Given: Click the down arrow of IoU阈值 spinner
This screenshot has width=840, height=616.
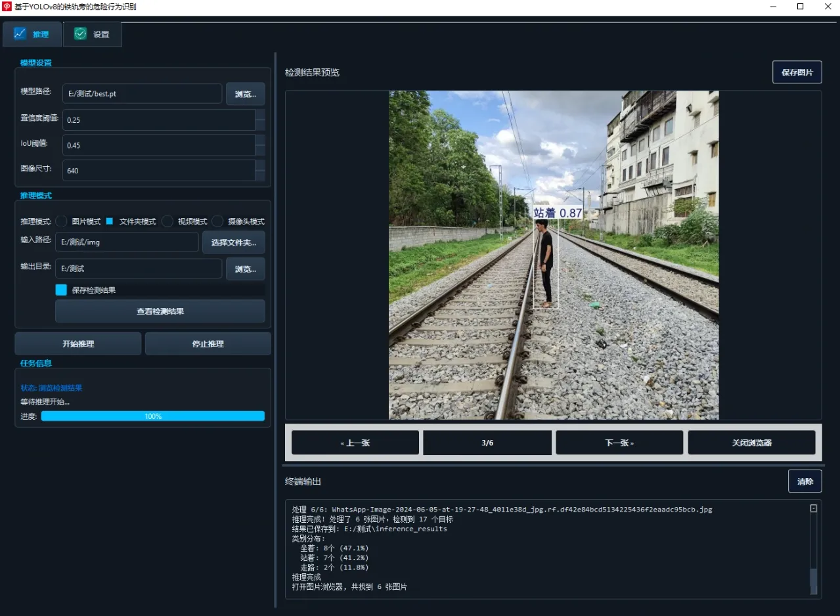Looking at the screenshot, I should pyautogui.click(x=260, y=150).
